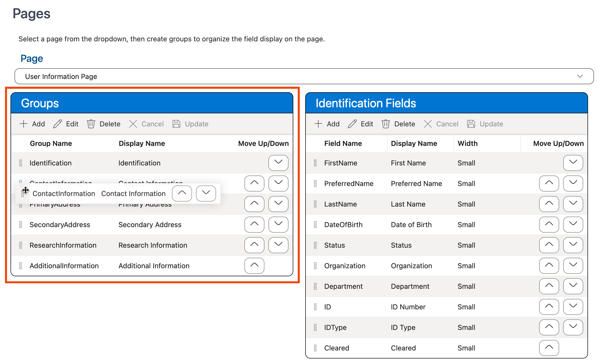597x364 pixels.
Task: Click move-down arrow on SecondaryAddress group
Action: tap(278, 225)
